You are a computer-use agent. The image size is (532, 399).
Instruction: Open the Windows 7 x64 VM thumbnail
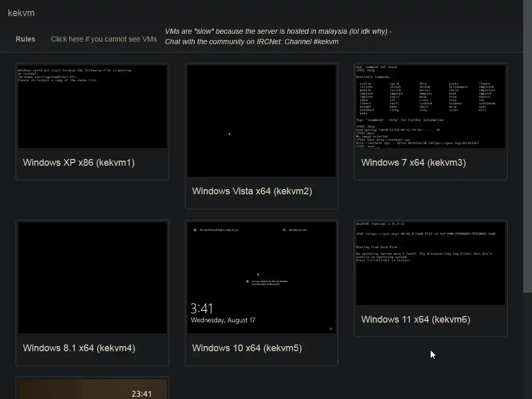click(x=430, y=107)
